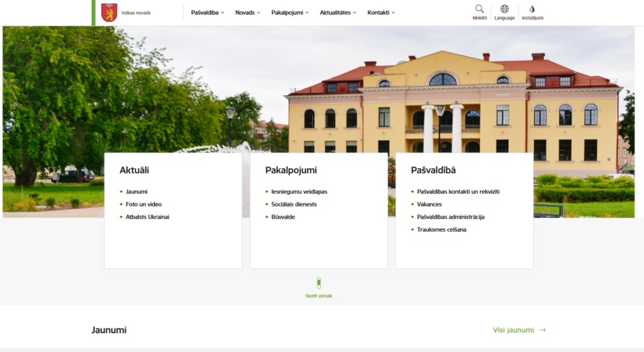Viewport: 644px width, 352px height.
Task: Click the arrow next to Visi jaunumi
Action: coord(543,330)
